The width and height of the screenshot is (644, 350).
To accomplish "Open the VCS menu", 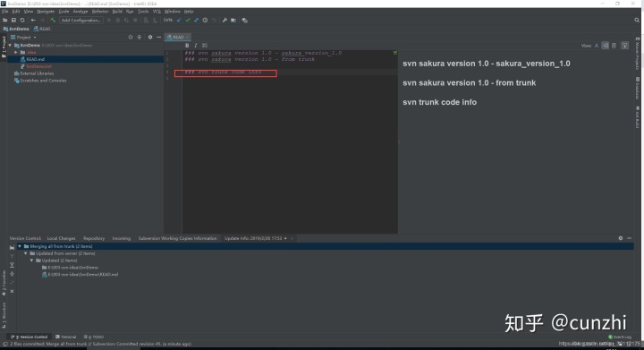I will (157, 12).
